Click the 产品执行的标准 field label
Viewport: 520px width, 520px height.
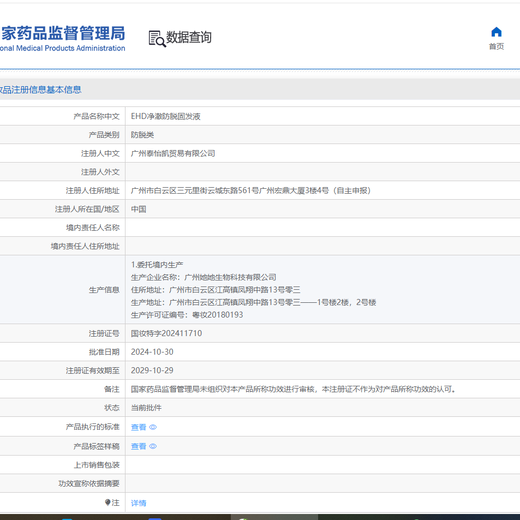click(92, 427)
